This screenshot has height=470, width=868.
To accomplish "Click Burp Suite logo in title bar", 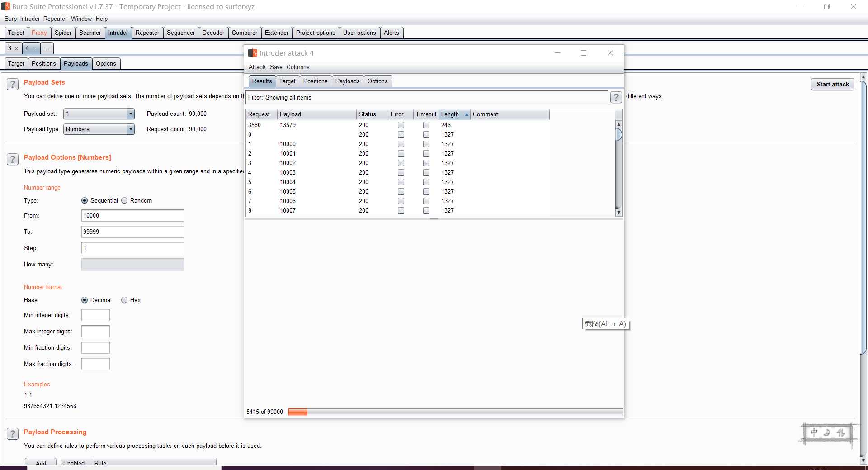I will (x=5, y=6).
